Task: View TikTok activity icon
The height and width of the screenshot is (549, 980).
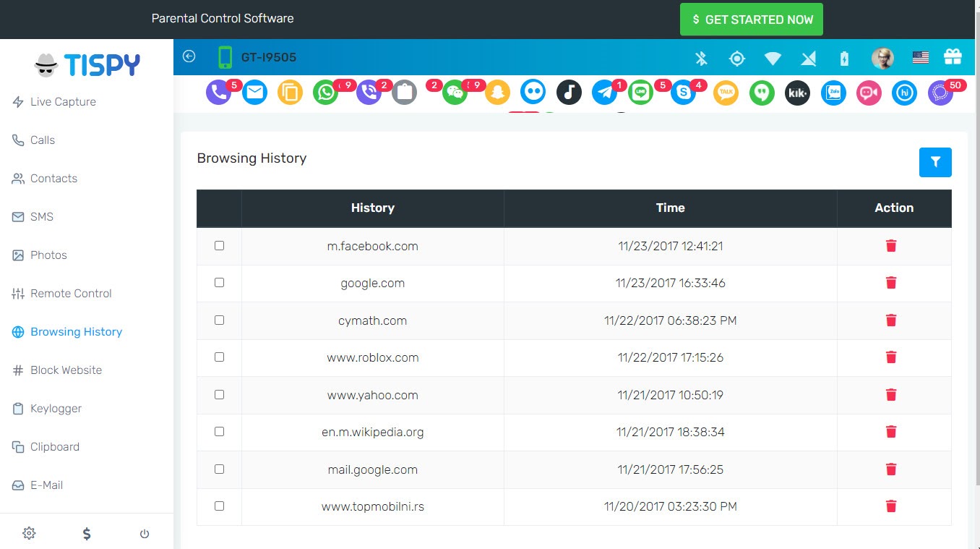Action: pyautogui.click(x=569, y=93)
